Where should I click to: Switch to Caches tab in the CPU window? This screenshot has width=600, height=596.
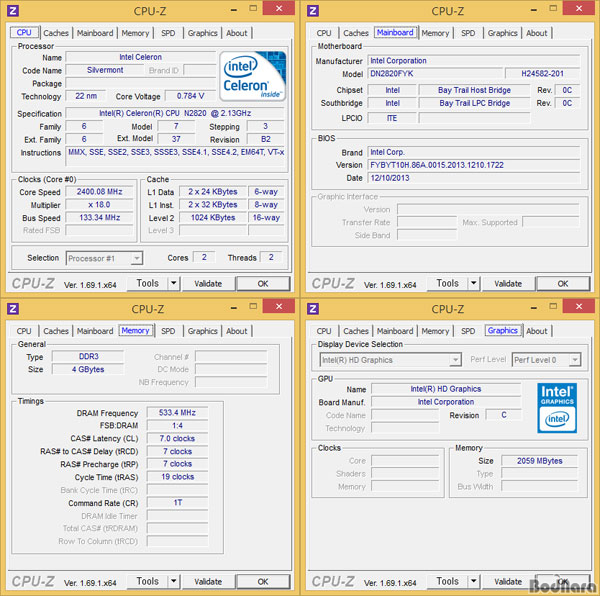56,33
